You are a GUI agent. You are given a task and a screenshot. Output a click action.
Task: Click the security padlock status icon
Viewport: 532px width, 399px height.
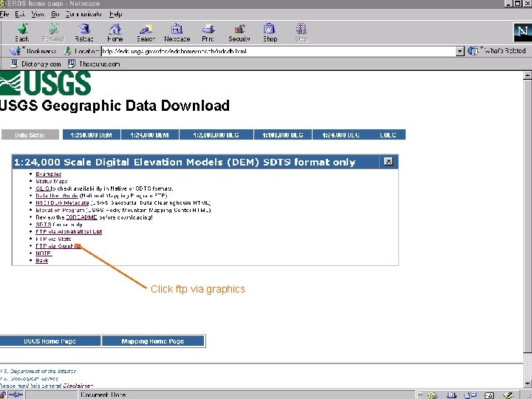3,395
